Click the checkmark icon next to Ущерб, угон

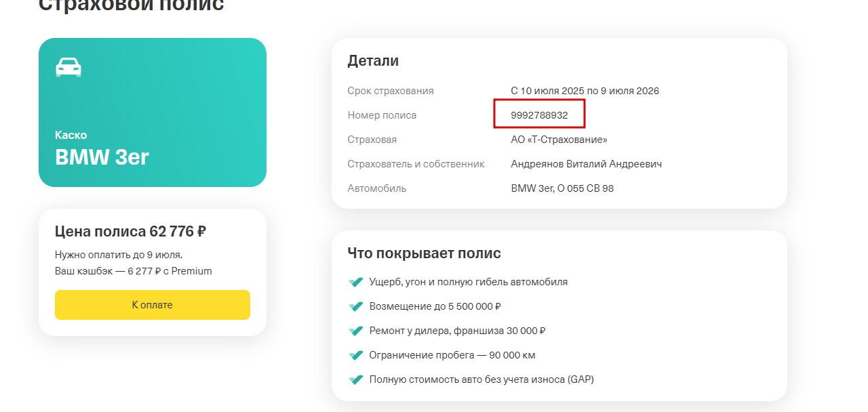[x=356, y=282]
